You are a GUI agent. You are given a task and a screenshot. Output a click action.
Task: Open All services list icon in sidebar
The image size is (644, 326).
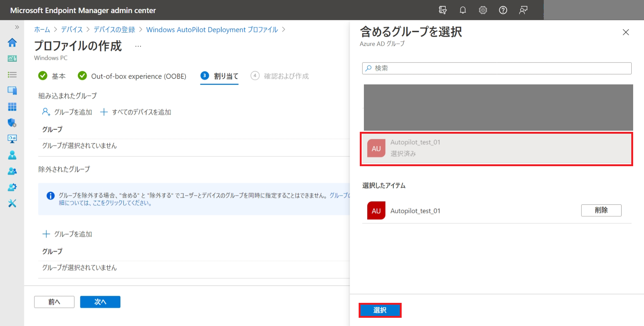12,75
